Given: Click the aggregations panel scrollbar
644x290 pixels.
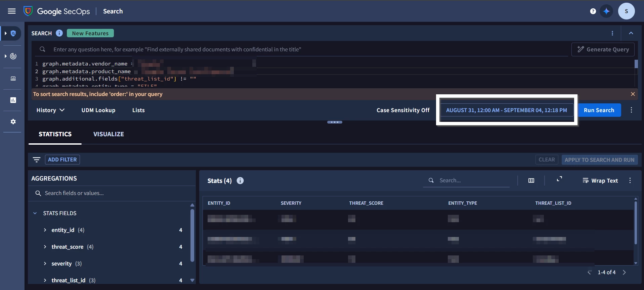Looking at the screenshot, I should [x=192, y=235].
